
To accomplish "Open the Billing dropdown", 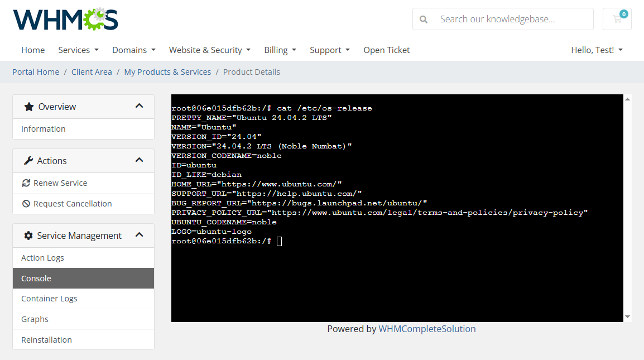I will pos(280,50).
